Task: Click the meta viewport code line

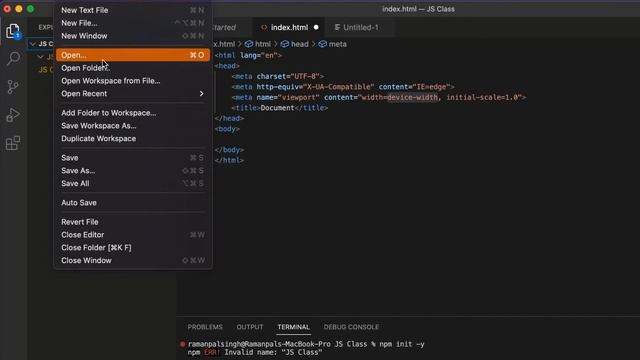Action: (379, 97)
